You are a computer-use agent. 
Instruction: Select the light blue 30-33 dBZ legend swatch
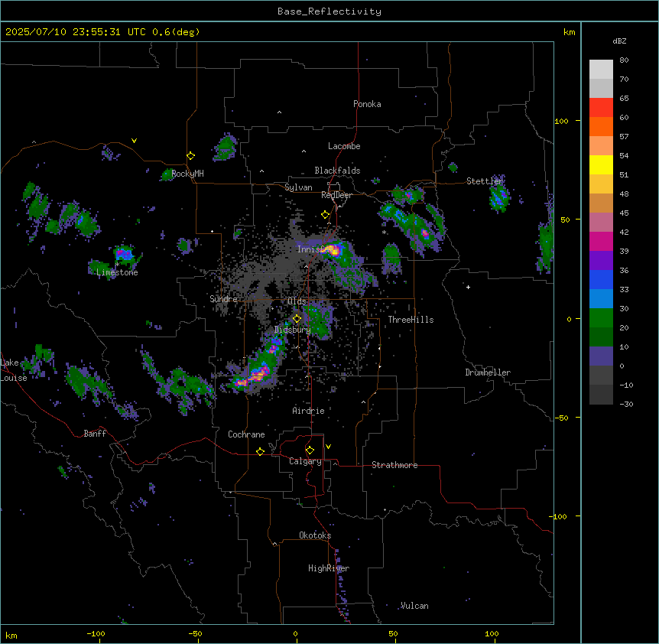601,298
